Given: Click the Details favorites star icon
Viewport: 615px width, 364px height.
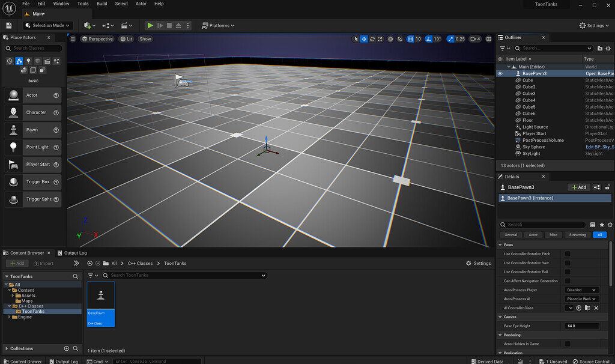Looking at the screenshot, I should [602, 225].
